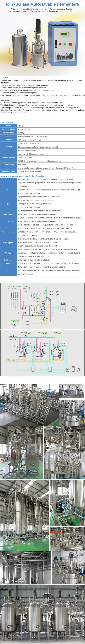Click the 'construction' row label
The width and height of the screenshot is (85, 644).
8,164
